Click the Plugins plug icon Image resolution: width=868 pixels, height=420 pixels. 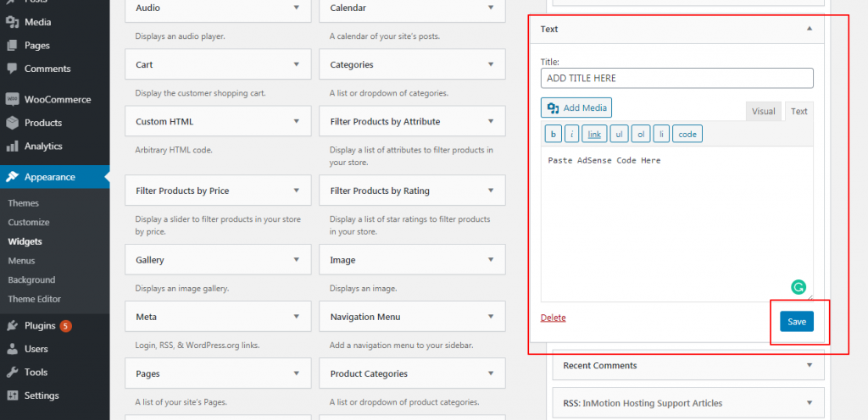12,326
